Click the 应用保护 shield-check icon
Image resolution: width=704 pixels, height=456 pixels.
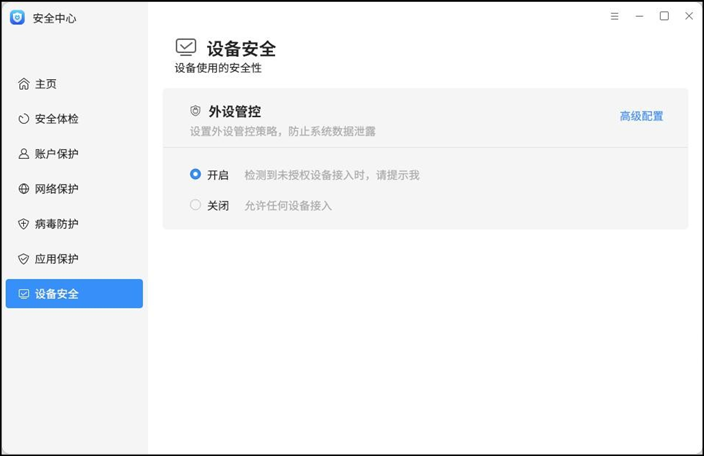24,259
